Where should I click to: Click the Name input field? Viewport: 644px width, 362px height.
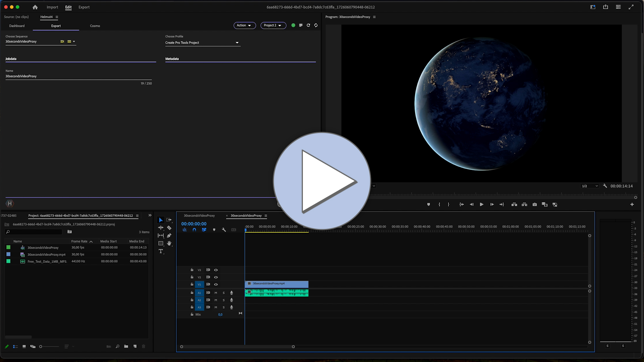(78, 76)
